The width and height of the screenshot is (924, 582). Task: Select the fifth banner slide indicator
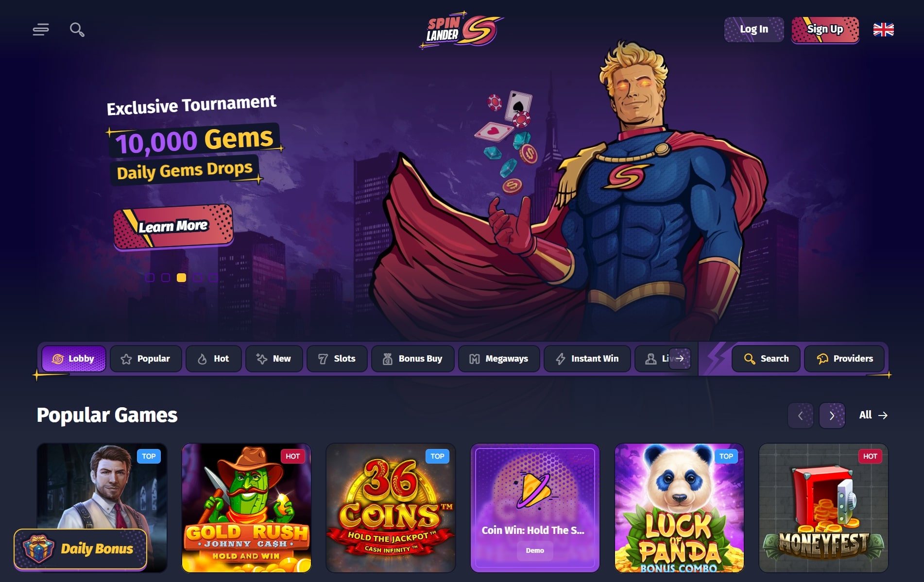click(213, 278)
